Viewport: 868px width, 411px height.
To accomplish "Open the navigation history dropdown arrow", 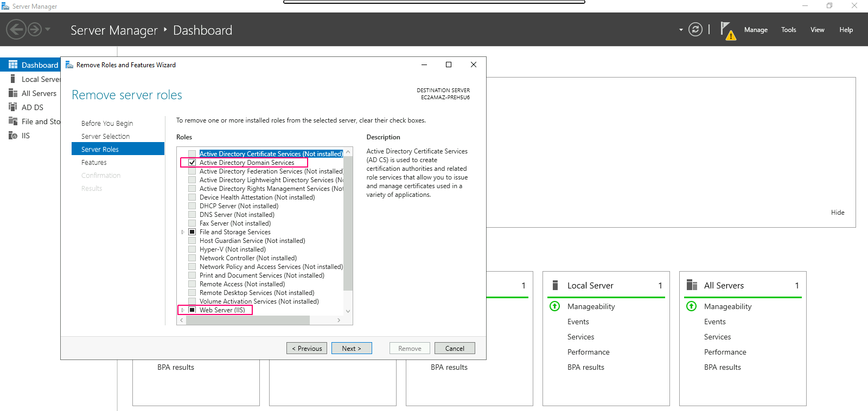I will (x=48, y=29).
